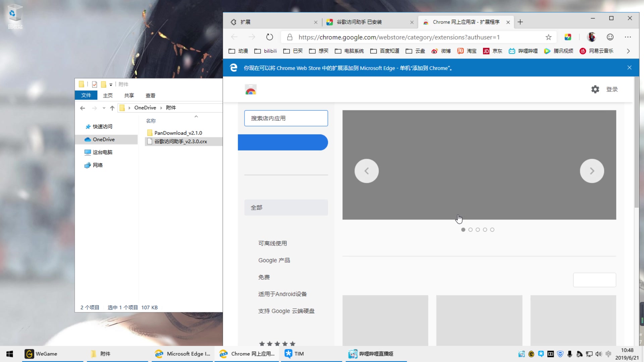Click the 登录 link
644x362 pixels.
tap(612, 89)
